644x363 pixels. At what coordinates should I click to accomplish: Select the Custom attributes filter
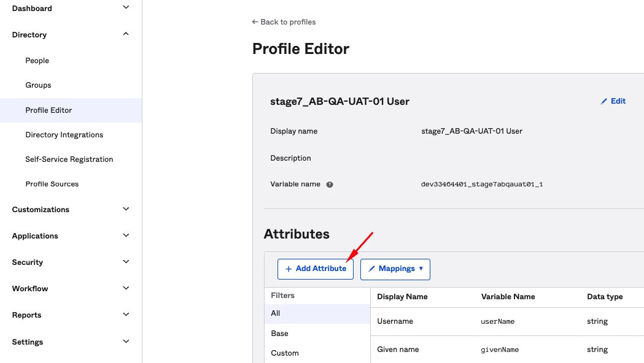click(285, 353)
